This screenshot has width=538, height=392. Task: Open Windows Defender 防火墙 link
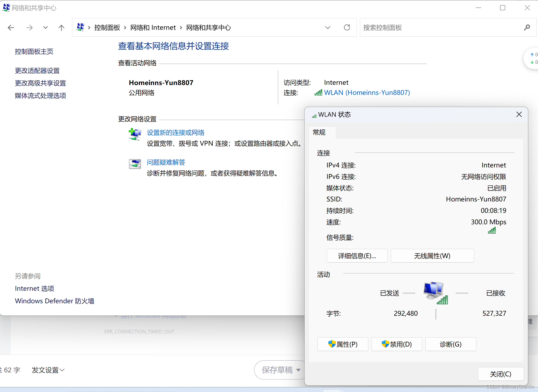click(x=55, y=301)
